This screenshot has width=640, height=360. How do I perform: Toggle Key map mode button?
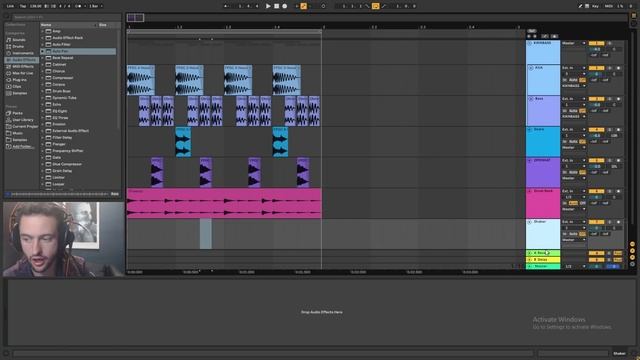[596, 6]
